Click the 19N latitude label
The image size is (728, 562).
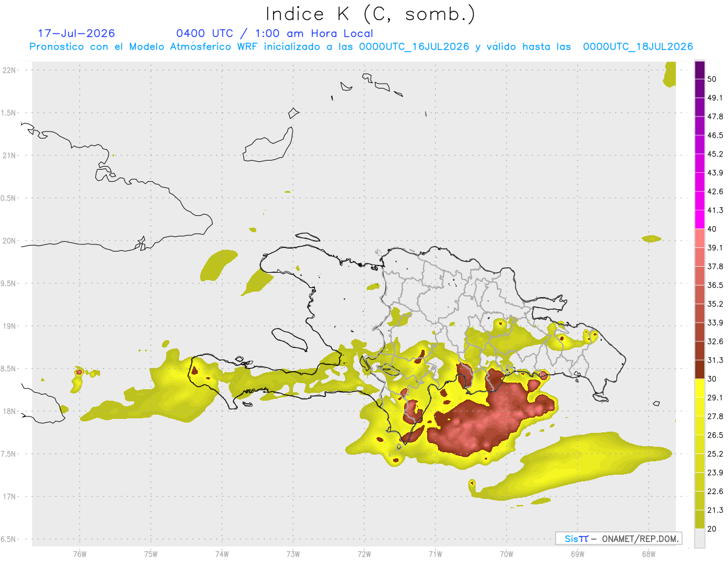[x=9, y=326]
